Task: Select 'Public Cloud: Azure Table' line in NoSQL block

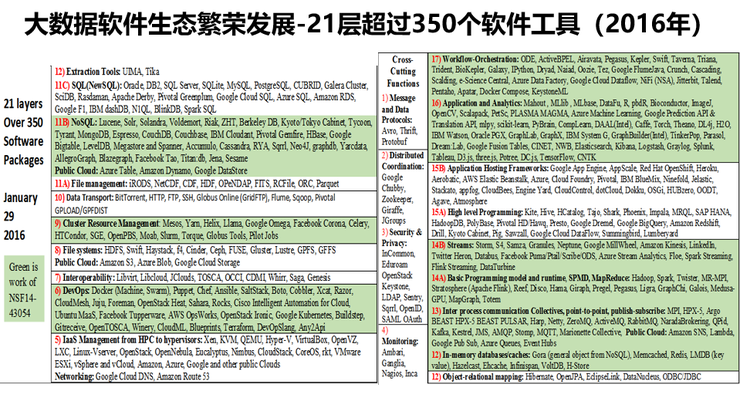Action: [151, 171]
